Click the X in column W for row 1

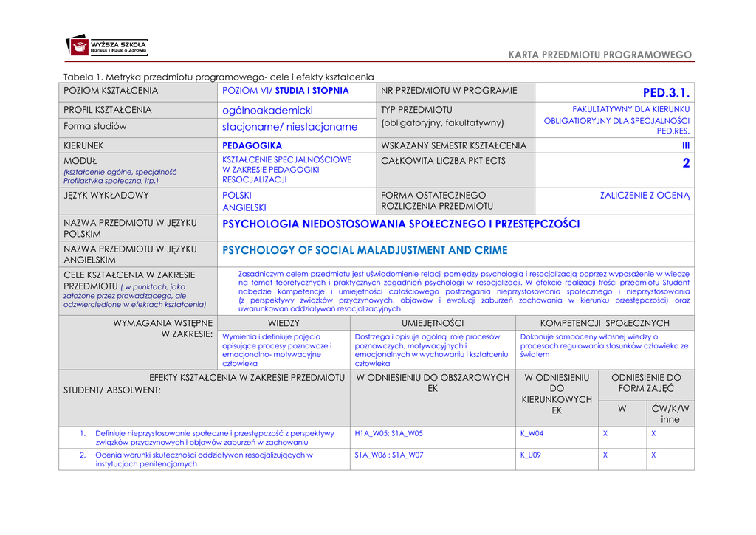pos(605,434)
